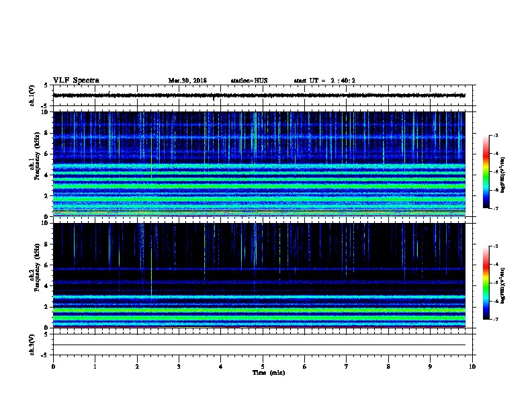The height and width of the screenshot is (411, 532).
Task: Click the time axis tick label "9"
Action: point(430,367)
